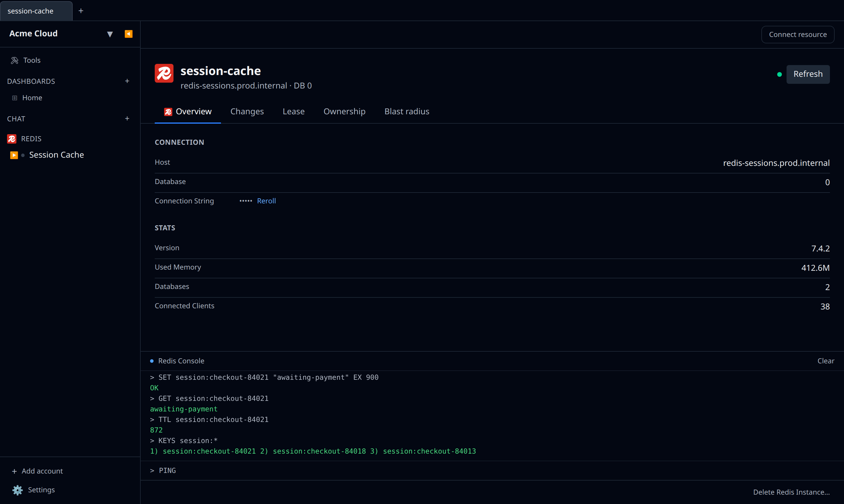Click the large Redis resource logo
Viewport: 844px width, 504px height.
tap(164, 73)
